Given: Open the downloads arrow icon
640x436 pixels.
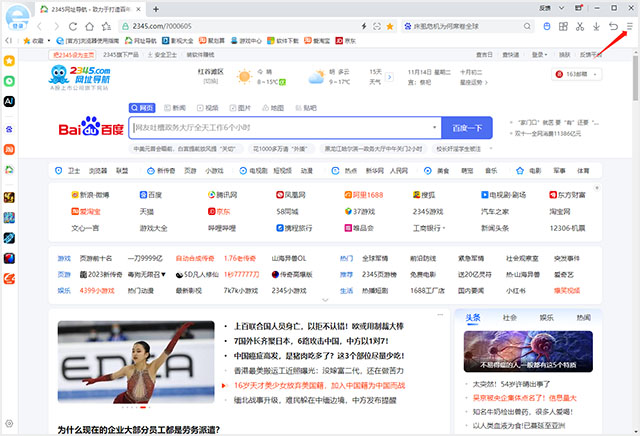Looking at the screenshot, I should click(596, 27).
